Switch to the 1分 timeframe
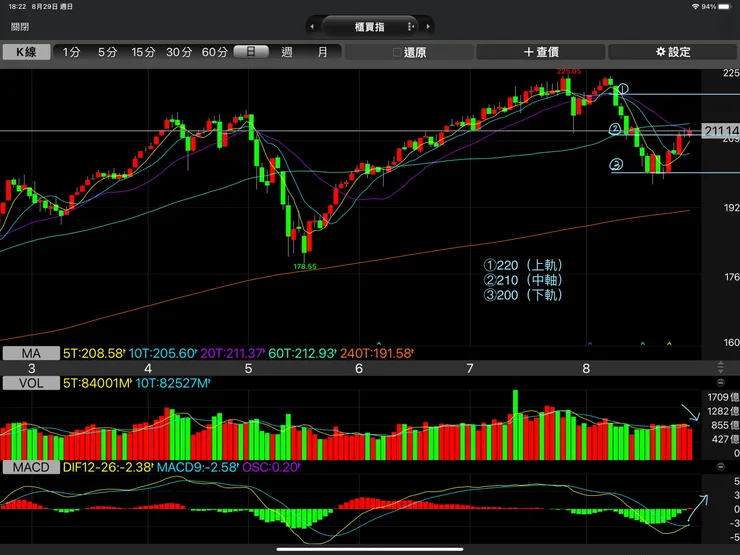This screenshot has width=740, height=555. click(72, 52)
